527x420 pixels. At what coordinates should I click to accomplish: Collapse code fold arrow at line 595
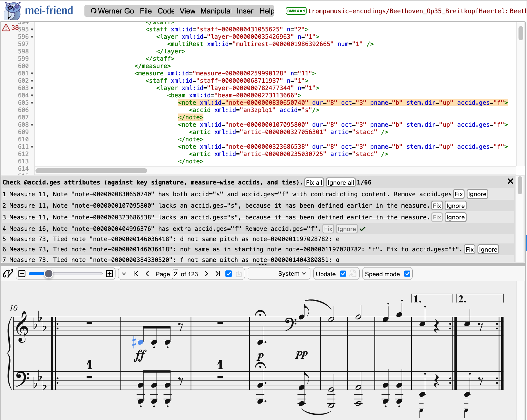click(x=32, y=30)
